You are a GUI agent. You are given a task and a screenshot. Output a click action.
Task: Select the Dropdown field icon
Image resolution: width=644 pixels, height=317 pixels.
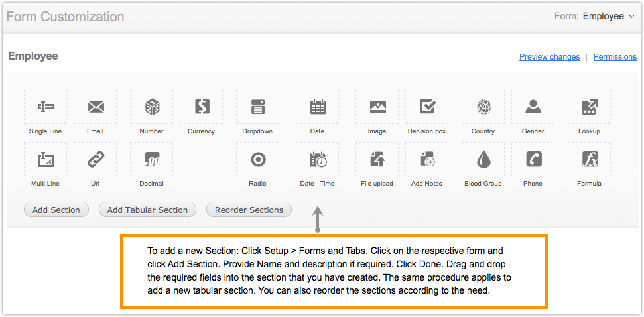click(257, 107)
